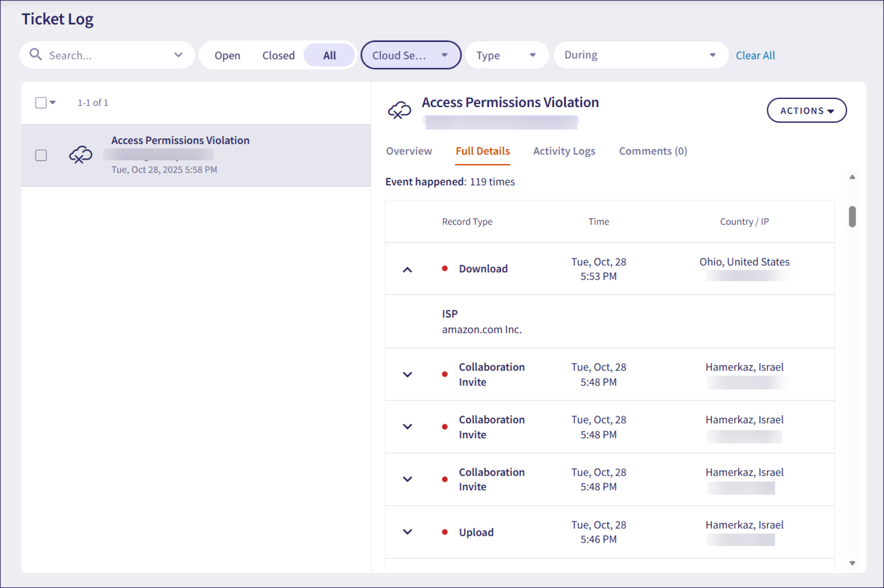The image size is (884, 588).
Task: Click the Ohio, United States location
Action: click(x=744, y=262)
